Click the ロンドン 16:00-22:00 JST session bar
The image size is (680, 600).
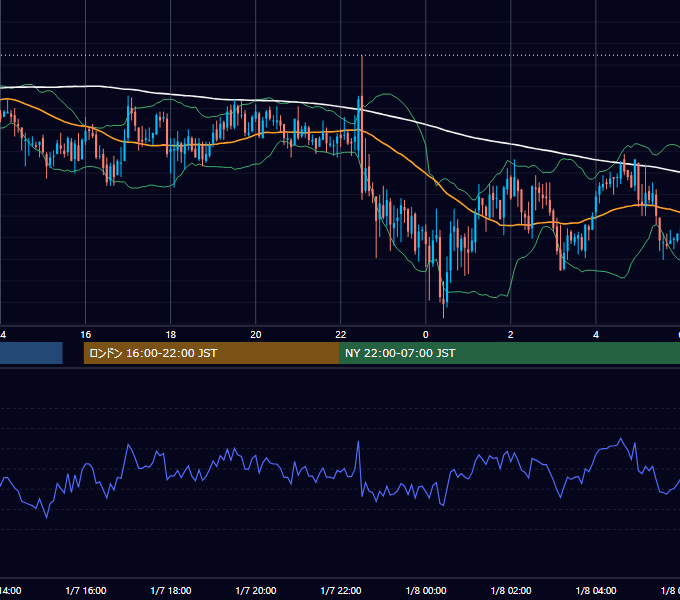[x=211, y=353]
